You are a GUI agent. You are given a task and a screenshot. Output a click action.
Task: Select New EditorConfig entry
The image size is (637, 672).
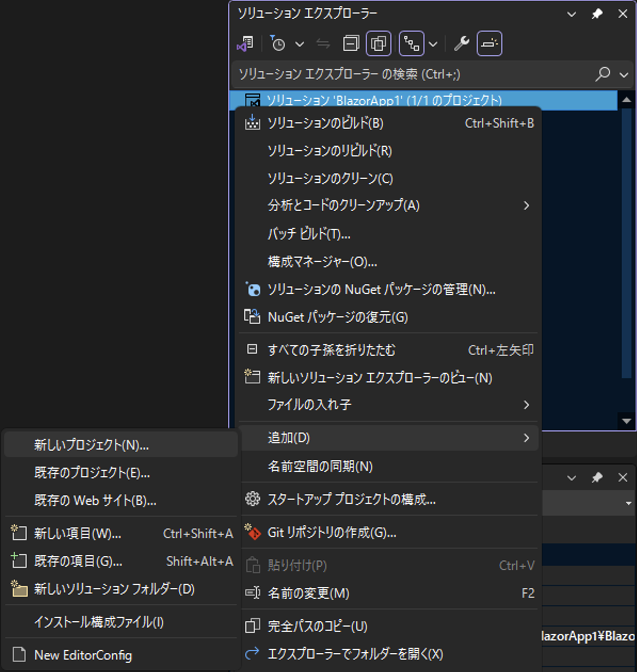121,655
